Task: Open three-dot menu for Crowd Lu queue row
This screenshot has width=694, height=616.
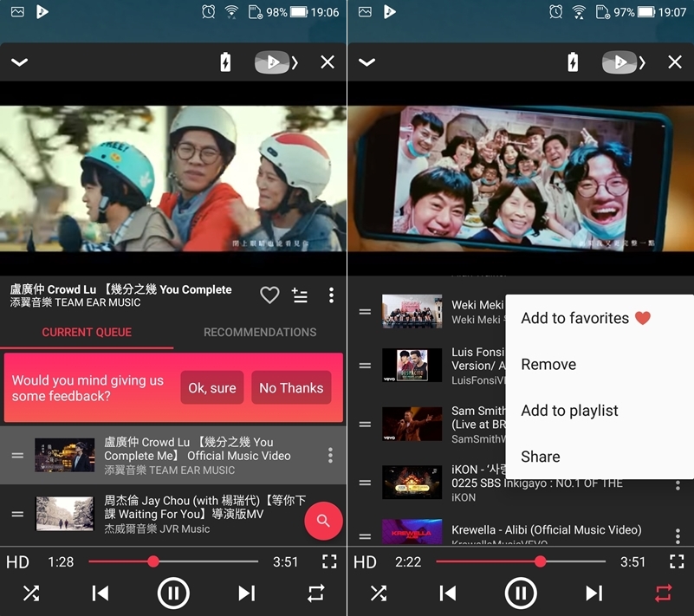Action: tap(330, 456)
